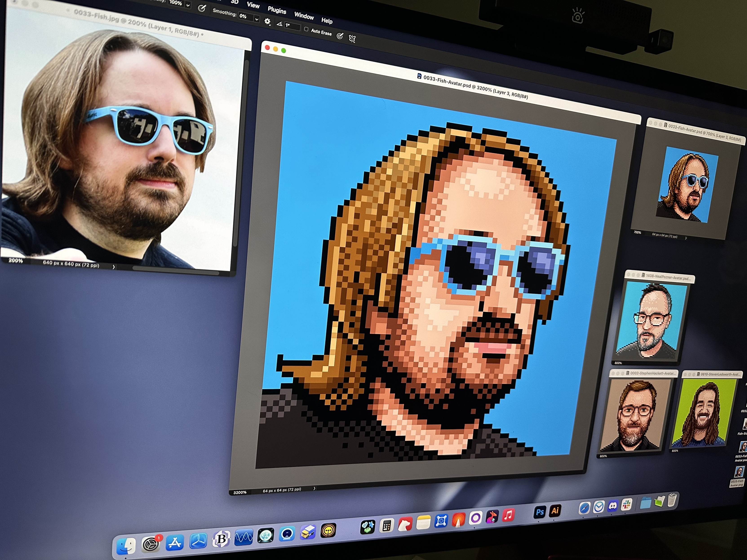Viewport: 747px width, 560px height.
Task: Open the BBEdit dock icon
Action: pyautogui.click(x=221, y=539)
